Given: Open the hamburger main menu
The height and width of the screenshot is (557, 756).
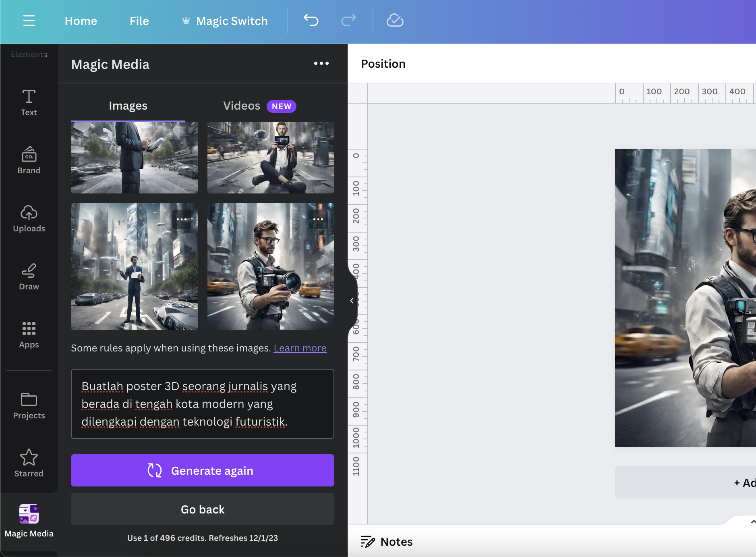Looking at the screenshot, I should pyautogui.click(x=29, y=21).
